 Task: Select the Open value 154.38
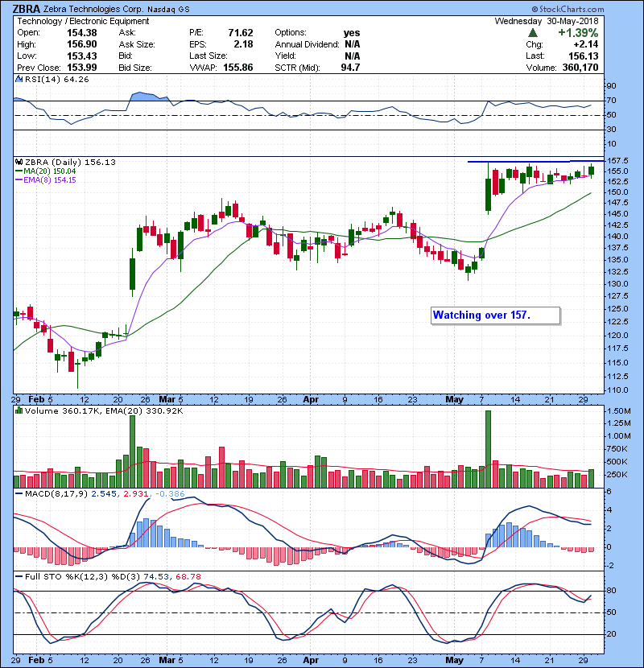pyautogui.click(x=82, y=33)
